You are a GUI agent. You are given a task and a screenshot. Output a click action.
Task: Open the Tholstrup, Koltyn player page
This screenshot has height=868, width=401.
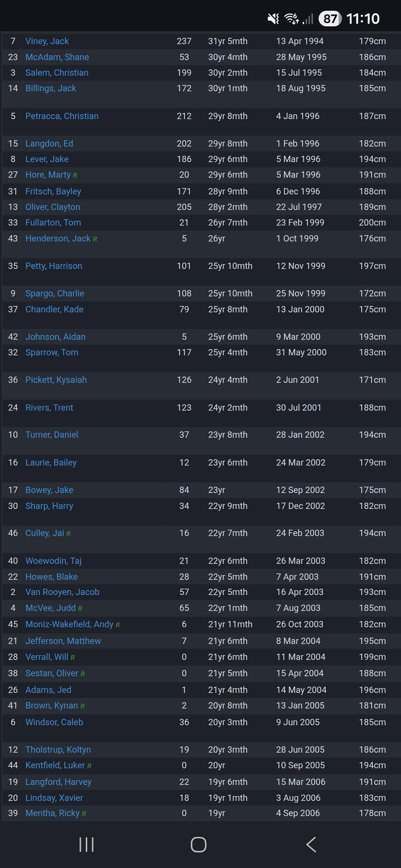(58, 750)
